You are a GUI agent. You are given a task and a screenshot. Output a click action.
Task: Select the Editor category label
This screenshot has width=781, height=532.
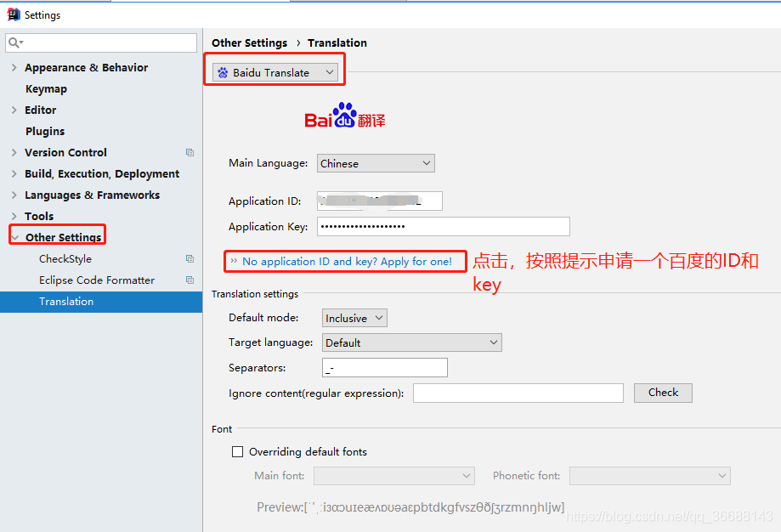pos(40,110)
